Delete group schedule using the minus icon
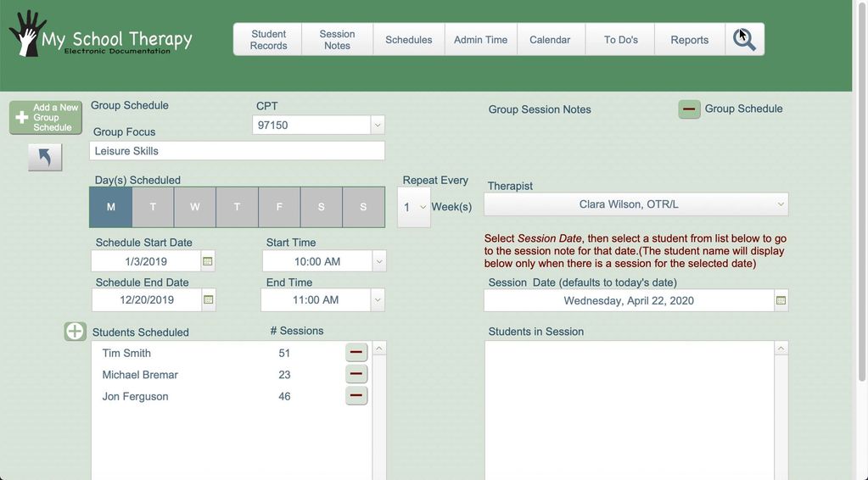 coord(689,109)
